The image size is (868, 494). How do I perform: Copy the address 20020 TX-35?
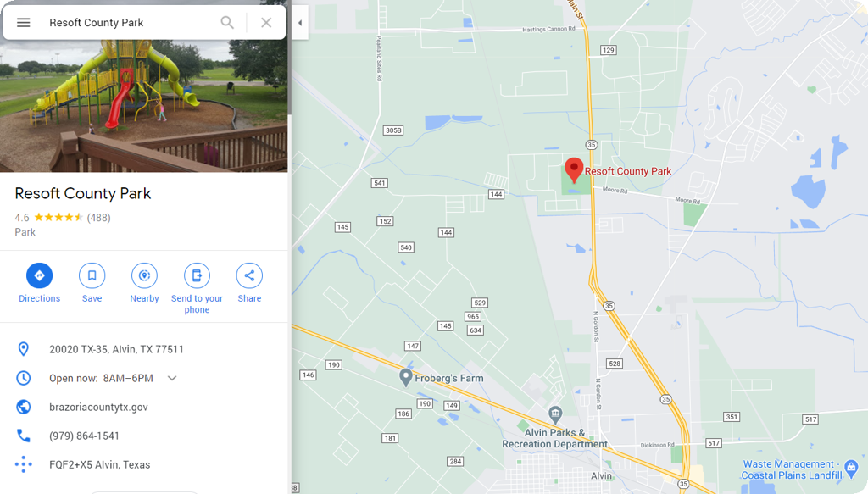[x=116, y=349]
